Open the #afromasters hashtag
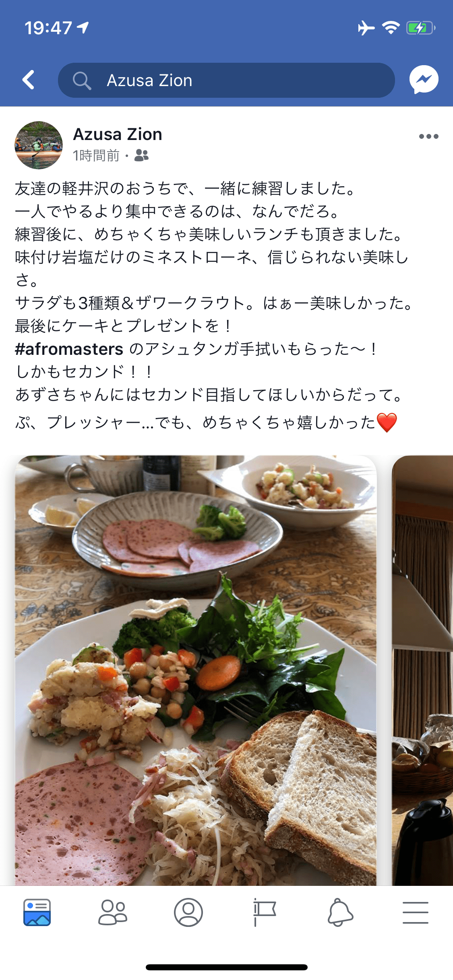Screen dimensions: 453x980 point(69,349)
